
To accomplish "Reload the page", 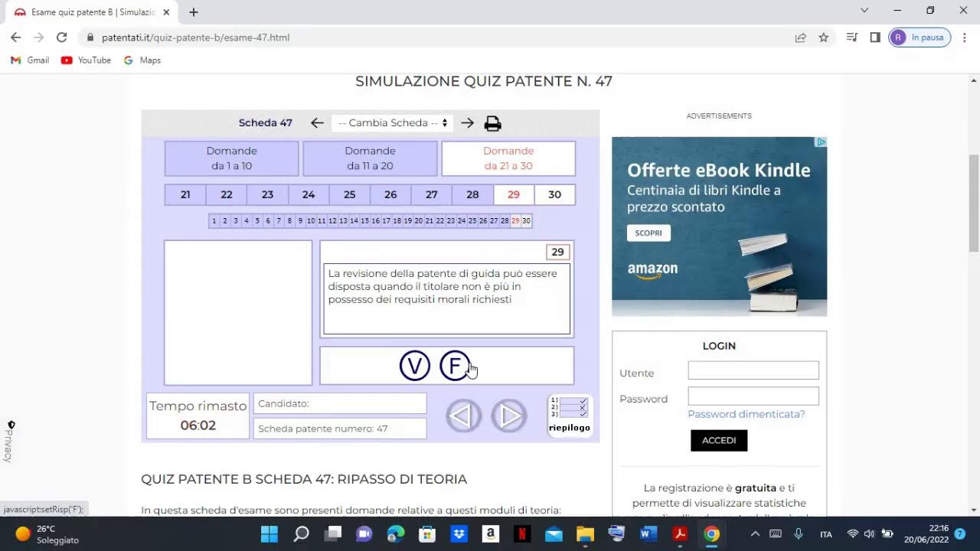I will 62,37.
